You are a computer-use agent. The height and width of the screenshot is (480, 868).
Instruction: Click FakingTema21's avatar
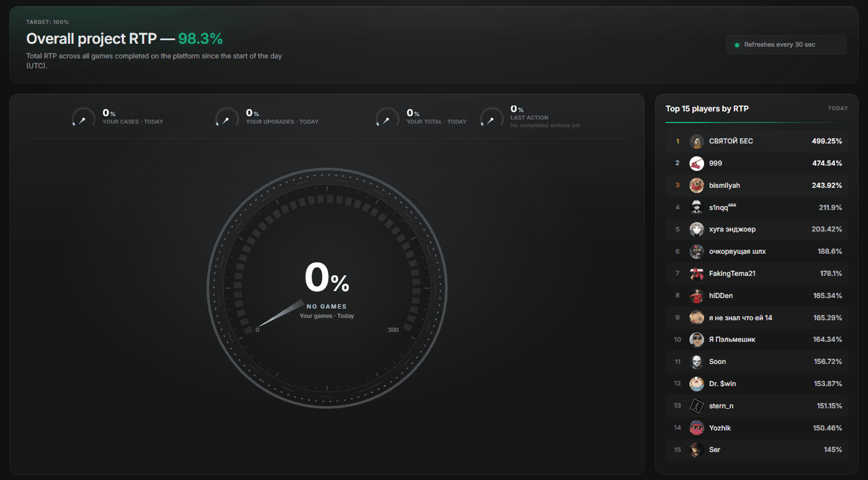696,274
